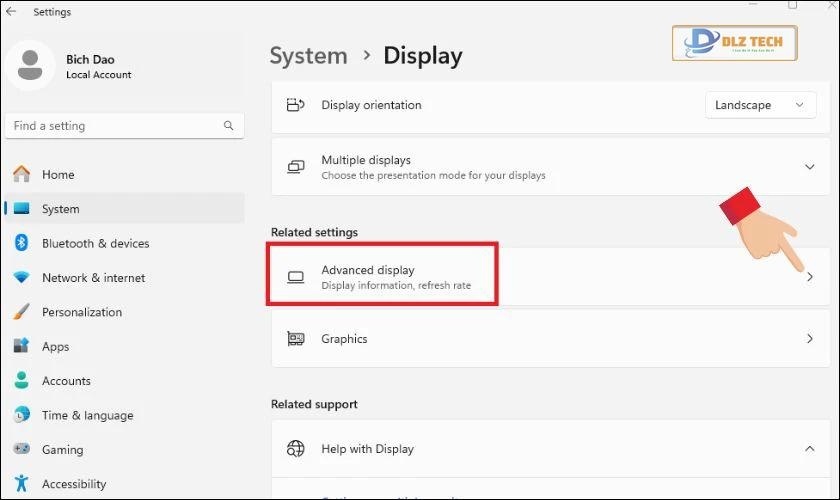Viewport: 840px width, 500px height.
Task: Go to Home in the sidebar
Action: coord(58,174)
